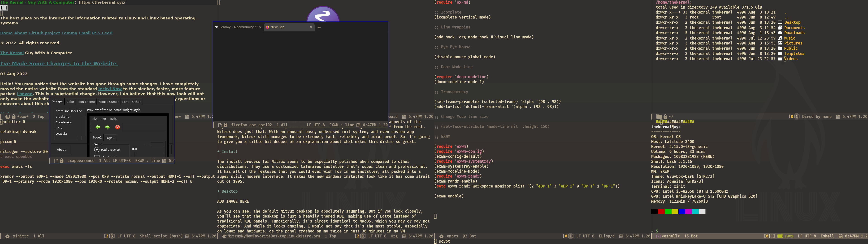Click folder icon in Dired mode line
Image resolution: width=868 pixels, height=244 pixels.
tap(659, 117)
